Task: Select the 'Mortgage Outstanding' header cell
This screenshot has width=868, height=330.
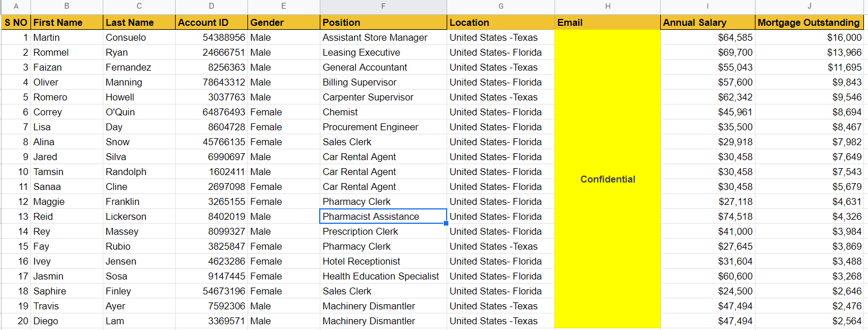Action: point(808,22)
